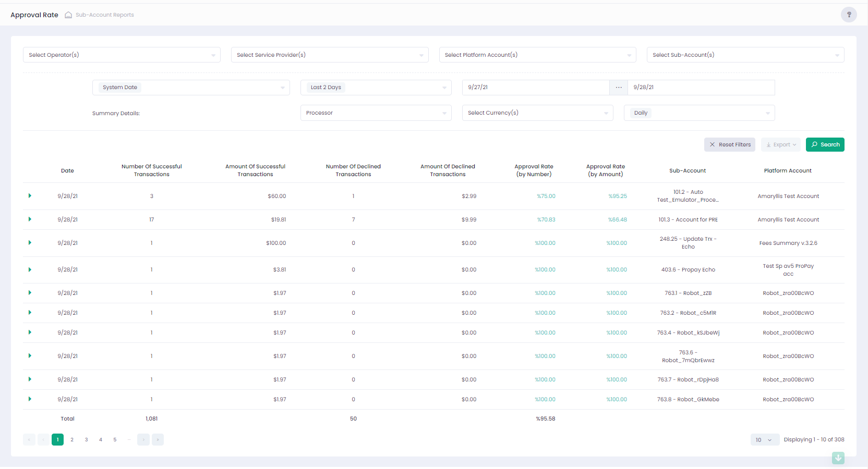Click the Reset Filters button
The height and width of the screenshot is (469, 868).
coord(729,145)
